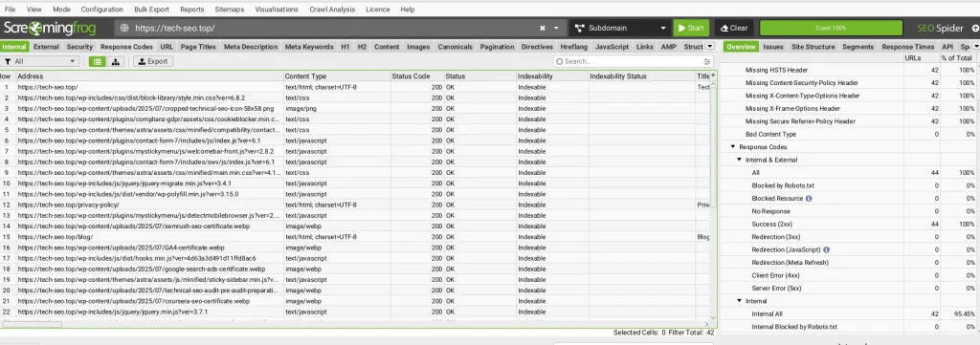
Task: Click info icon beside Redirection (JavaScript)
Action: 826,249
